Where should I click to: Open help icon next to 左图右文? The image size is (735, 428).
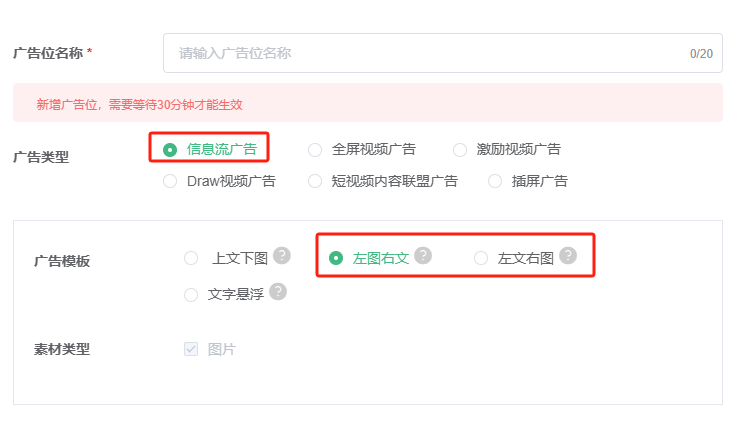[423, 255]
